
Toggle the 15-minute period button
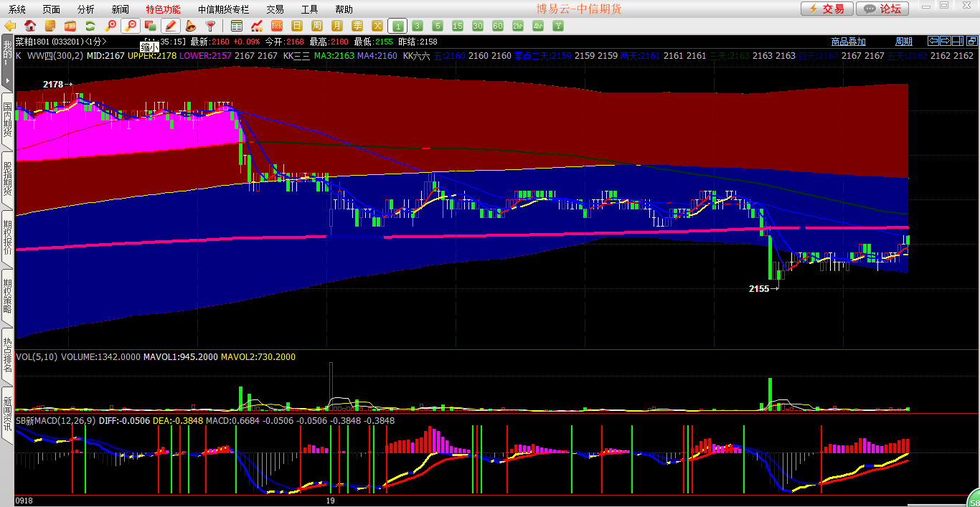(458, 26)
